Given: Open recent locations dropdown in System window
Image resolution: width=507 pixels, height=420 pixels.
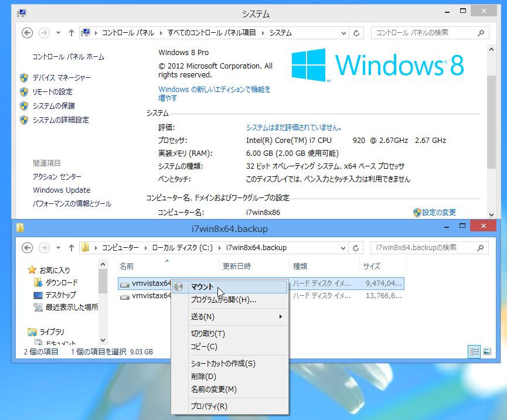Looking at the screenshot, I should (58, 33).
